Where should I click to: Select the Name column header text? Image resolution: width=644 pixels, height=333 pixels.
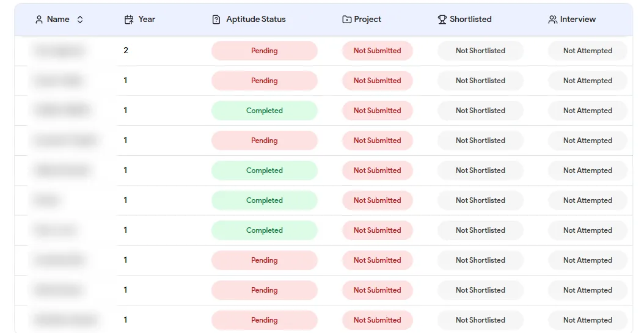[x=58, y=20]
